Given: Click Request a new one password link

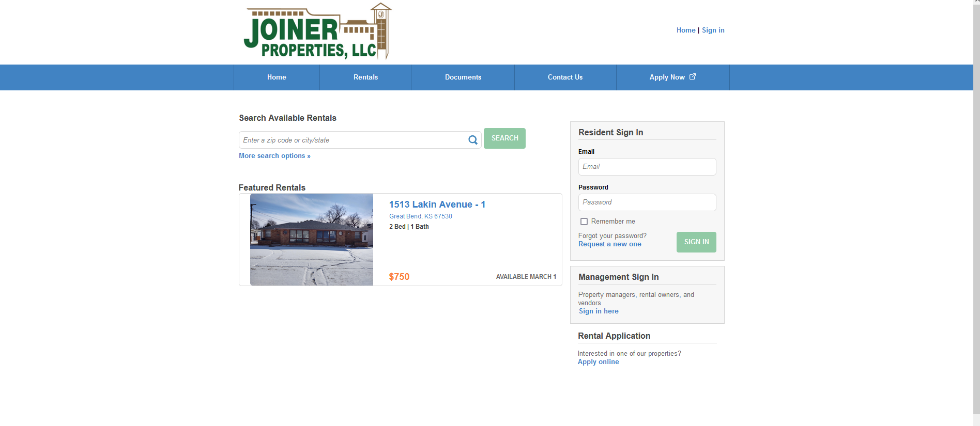Looking at the screenshot, I should pos(609,244).
